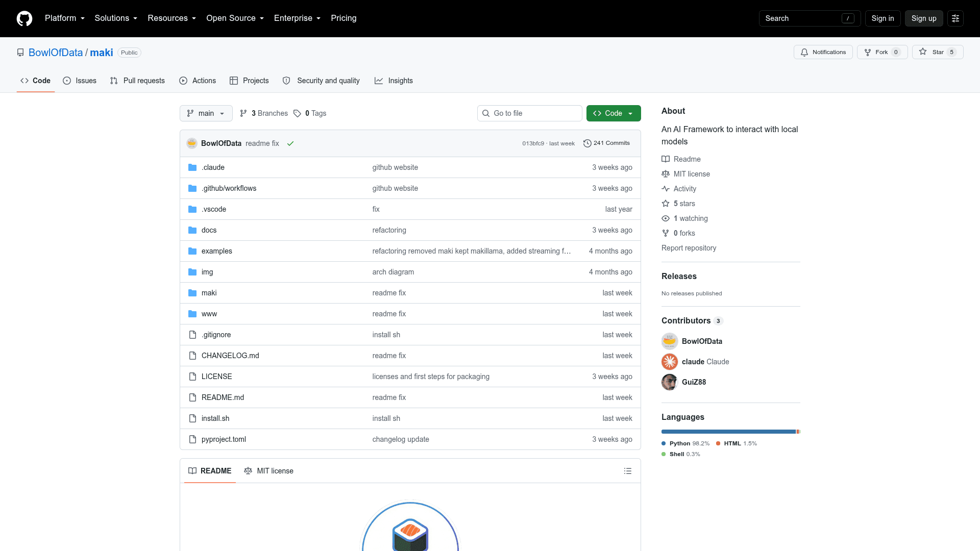The image size is (980, 551).
Task: Click the green Shell language dot
Action: pos(664,454)
